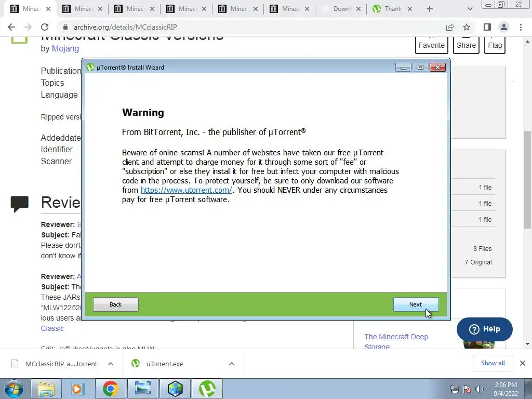Click the µTorrent taskbar icon

point(207,389)
